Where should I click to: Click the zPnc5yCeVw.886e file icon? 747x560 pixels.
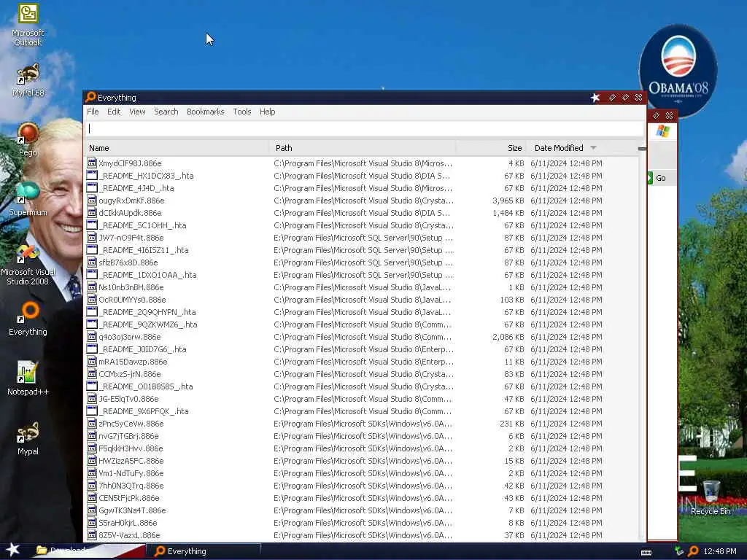92,424
